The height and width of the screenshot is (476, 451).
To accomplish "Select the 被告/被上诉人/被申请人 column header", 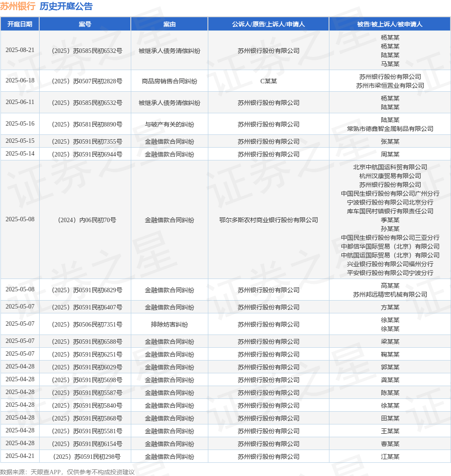I will point(390,24).
